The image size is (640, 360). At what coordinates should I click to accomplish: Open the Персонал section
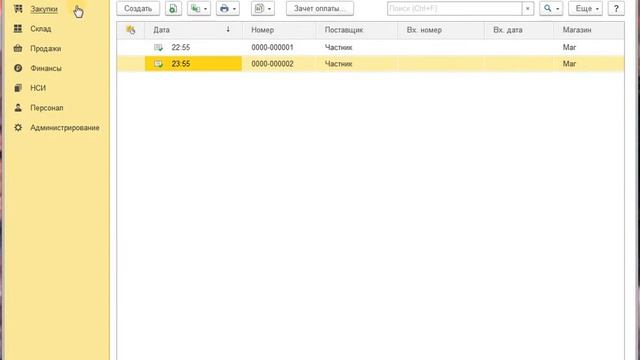click(x=47, y=108)
